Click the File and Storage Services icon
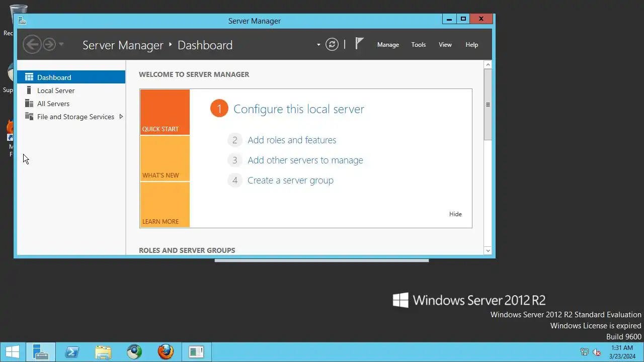 (x=29, y=117)
